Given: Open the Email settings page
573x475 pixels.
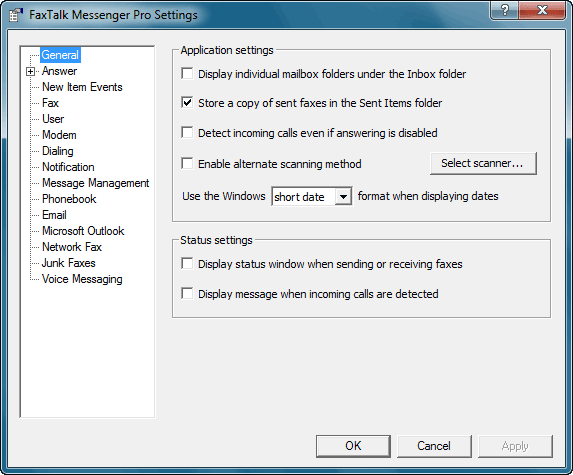Looking at the screenshot, I should tap(54, 215).
